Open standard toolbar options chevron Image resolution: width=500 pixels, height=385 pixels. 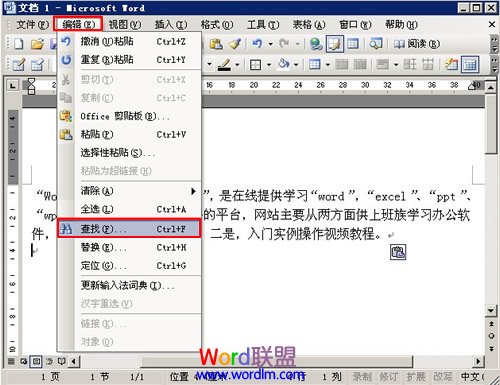pyautogui.click(x=494, y=44)
